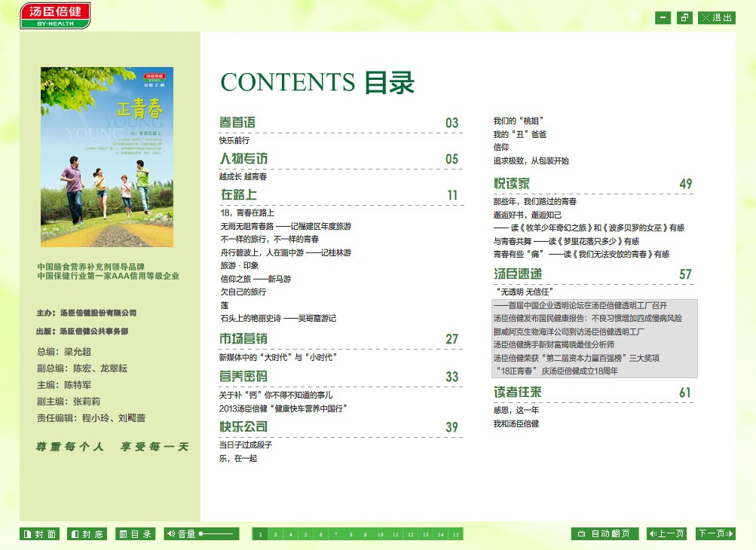Jump to page 5 in page strip
This screenshot has height=550, width=756.
coord(306,534)
